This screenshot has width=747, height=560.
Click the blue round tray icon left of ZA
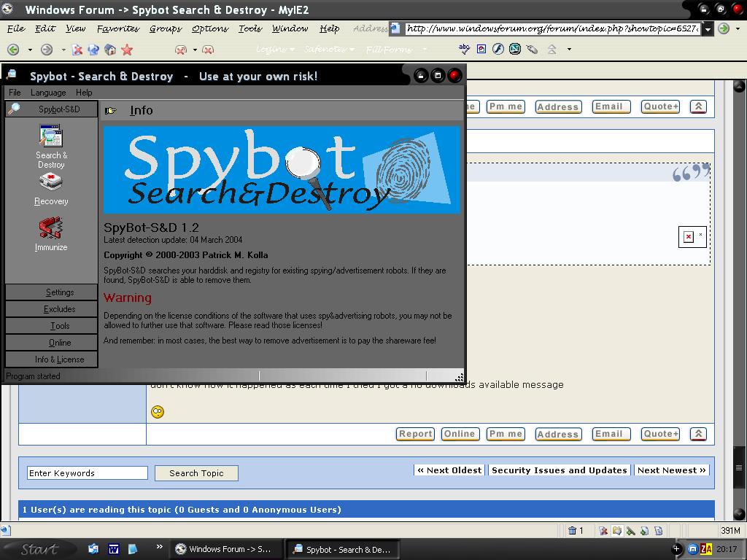(x=693, y=550)
